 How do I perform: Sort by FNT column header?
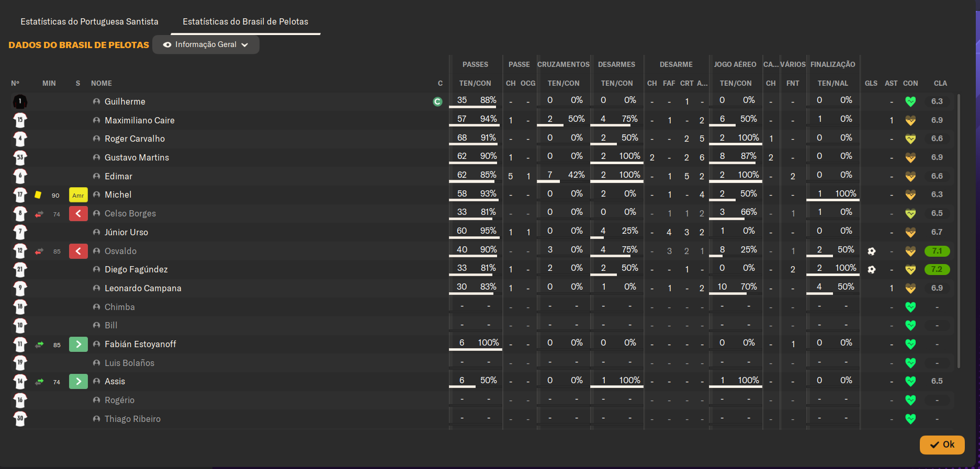(793, 83)
